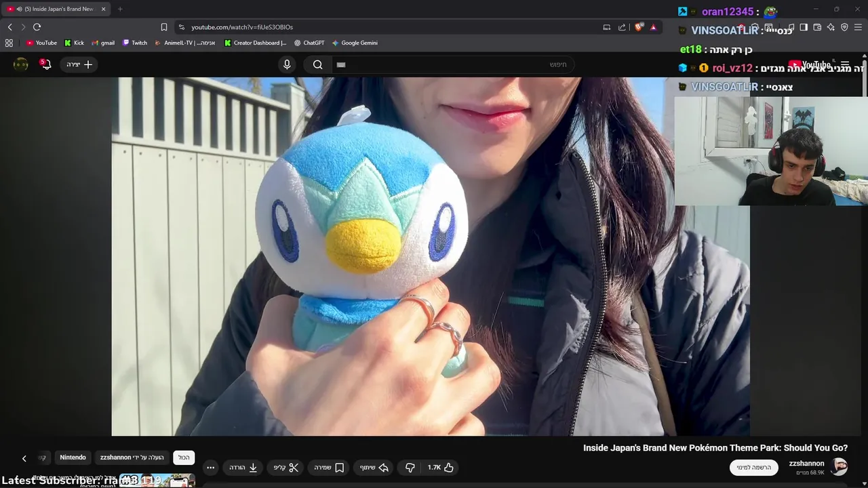
Task: Click the Clip scissors button
Action: [285, 468]
